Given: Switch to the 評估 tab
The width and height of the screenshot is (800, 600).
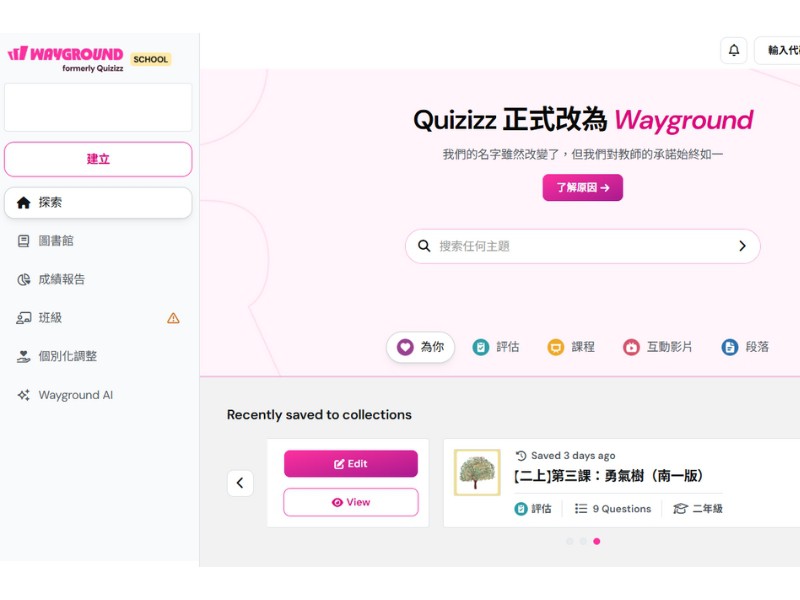Looking at the screenshot, I should (496, 347).
